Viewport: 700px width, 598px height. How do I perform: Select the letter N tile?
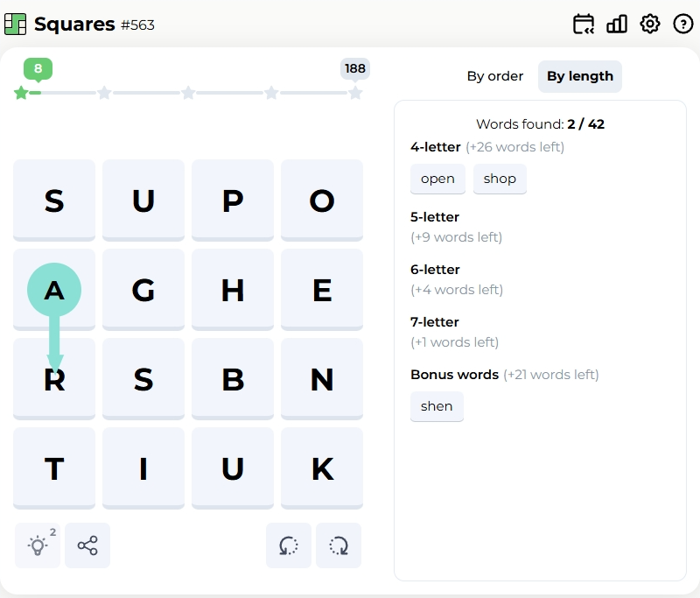(322, 379)
